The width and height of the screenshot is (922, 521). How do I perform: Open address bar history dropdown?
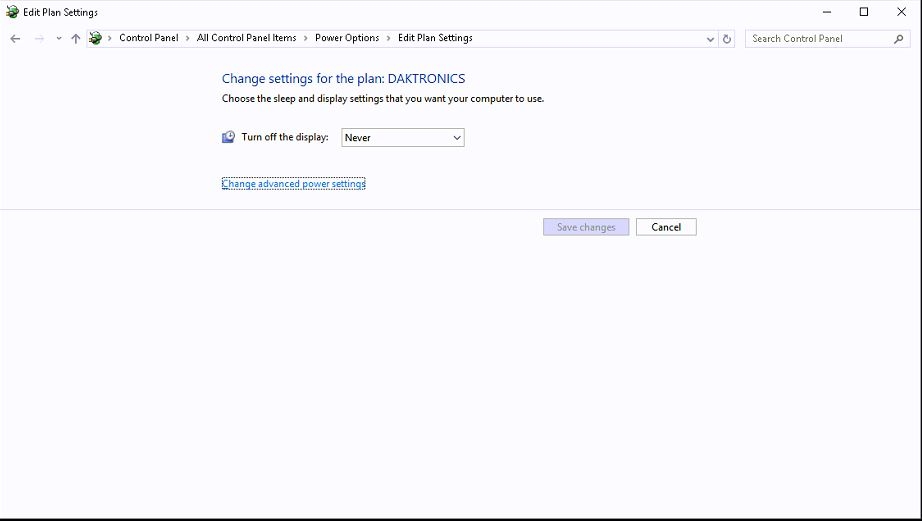point(710,39)
